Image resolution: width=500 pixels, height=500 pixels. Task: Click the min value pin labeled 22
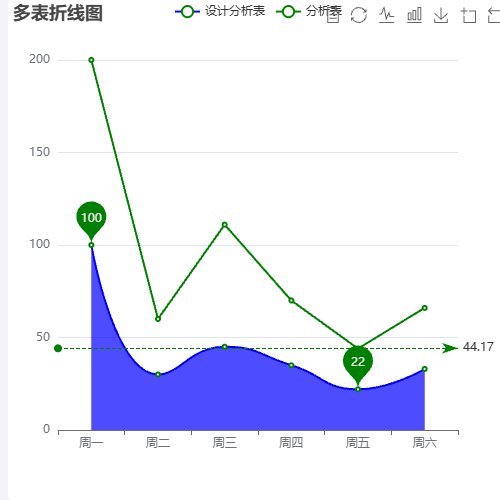pyautogui.click(x=358, y=362)
